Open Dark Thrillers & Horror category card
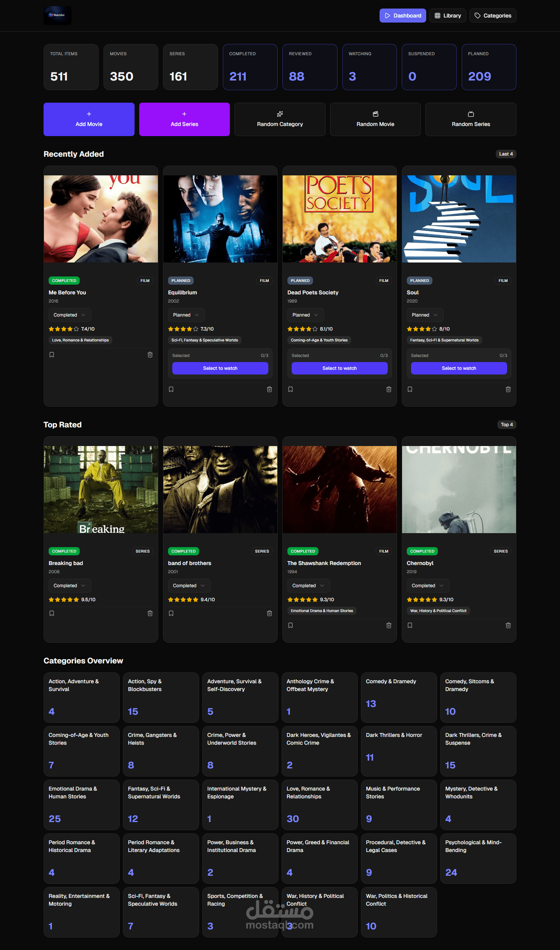The height and width of the screenshot is (950, 560). click(399, 751)
